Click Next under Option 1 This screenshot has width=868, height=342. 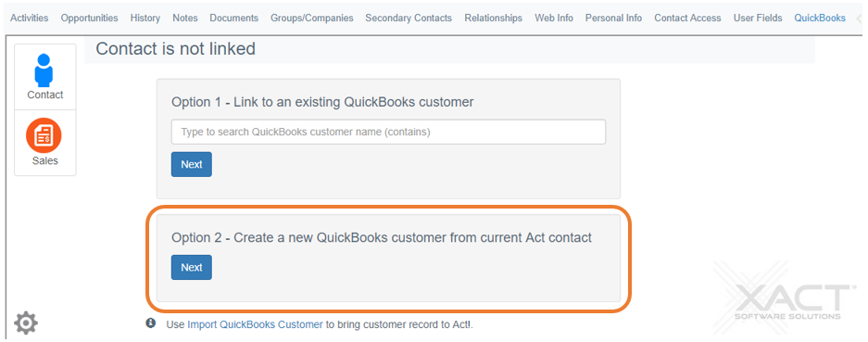coord(192,164)
